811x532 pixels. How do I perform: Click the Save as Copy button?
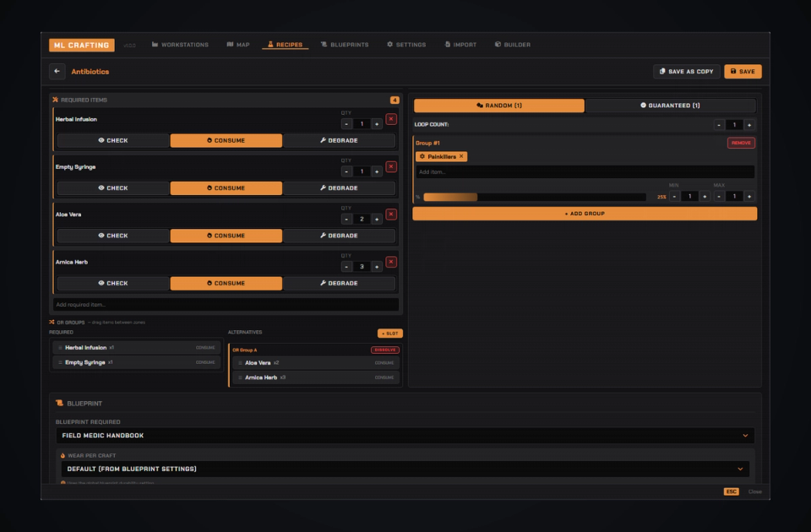[x=686, y=71]
